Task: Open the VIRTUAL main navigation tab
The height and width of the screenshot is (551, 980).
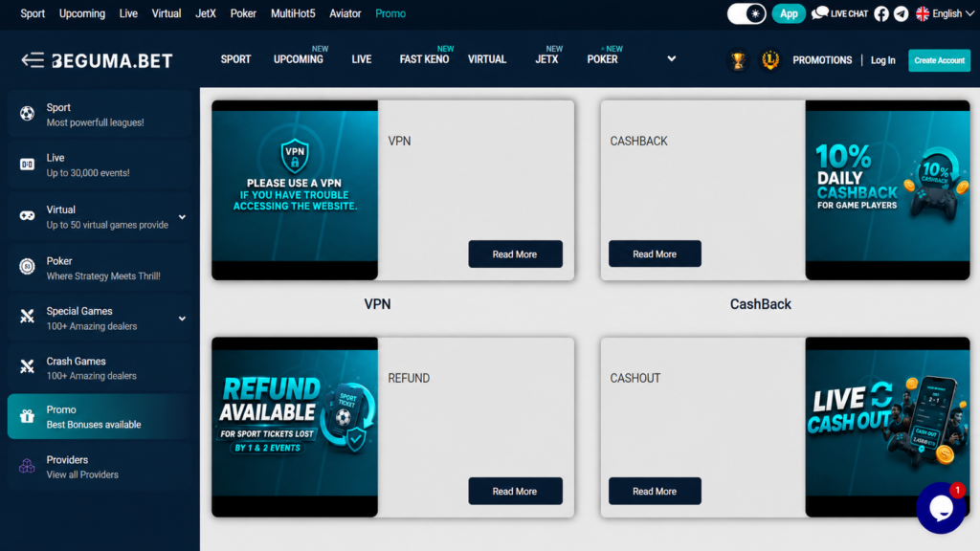Action: coord(487,59)
